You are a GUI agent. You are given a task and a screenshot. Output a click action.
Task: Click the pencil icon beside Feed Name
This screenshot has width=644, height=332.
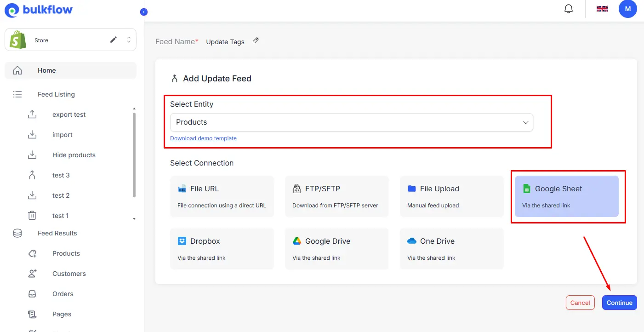click(x=256, y=41)
